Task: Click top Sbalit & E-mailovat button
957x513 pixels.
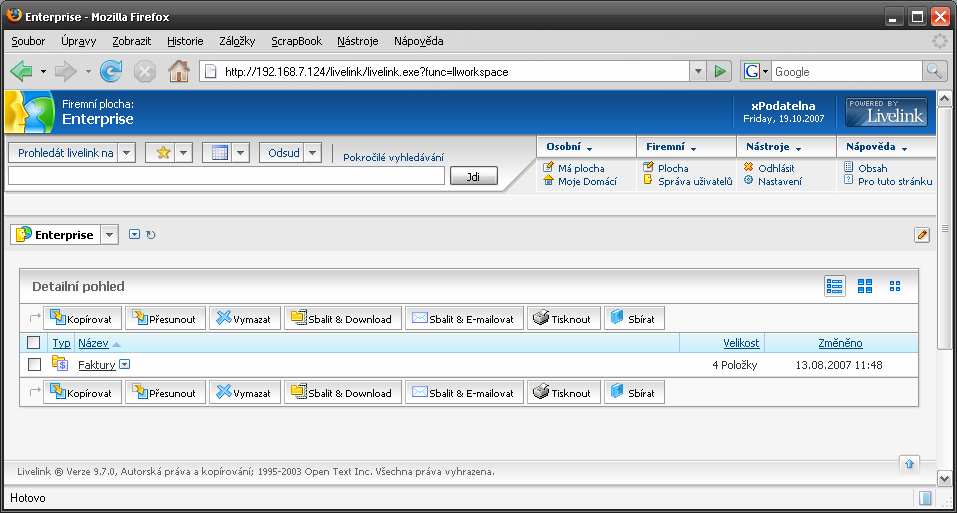Action: point(464,318)
